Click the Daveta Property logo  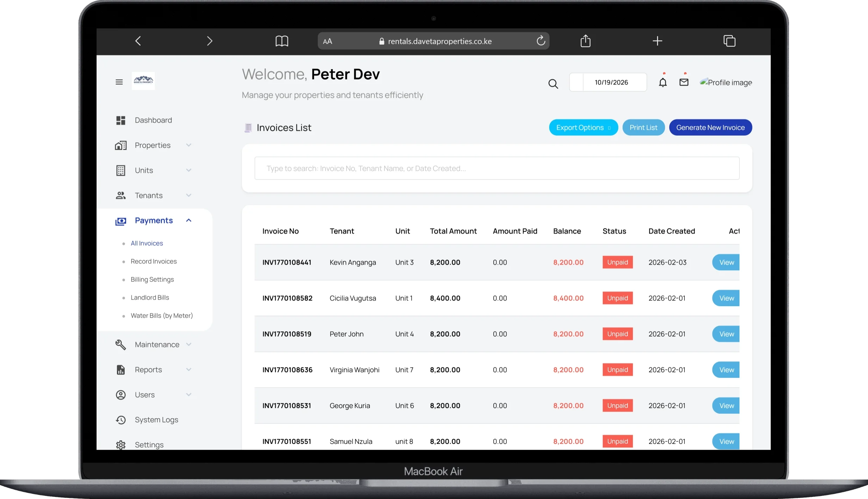tap(143, 81)
